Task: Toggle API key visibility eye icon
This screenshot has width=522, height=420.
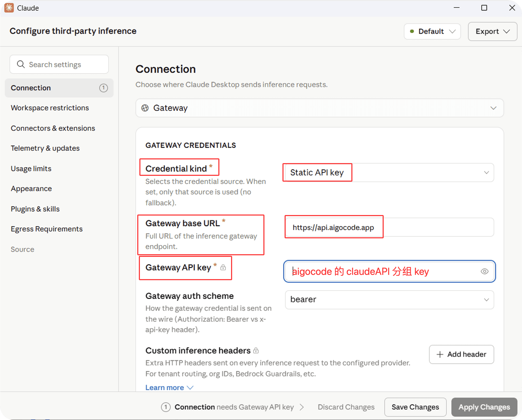Action: pyautogui.click(x=484, y=271)
